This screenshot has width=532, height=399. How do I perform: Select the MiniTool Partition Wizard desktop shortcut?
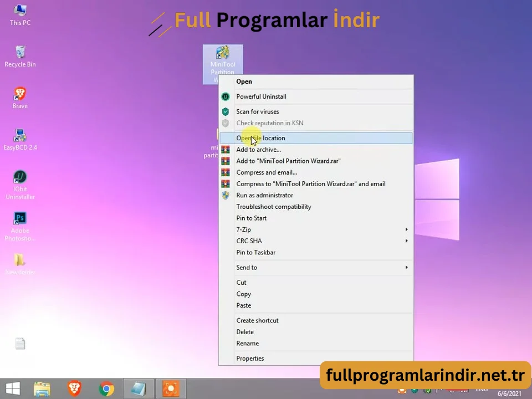(223, 63)
